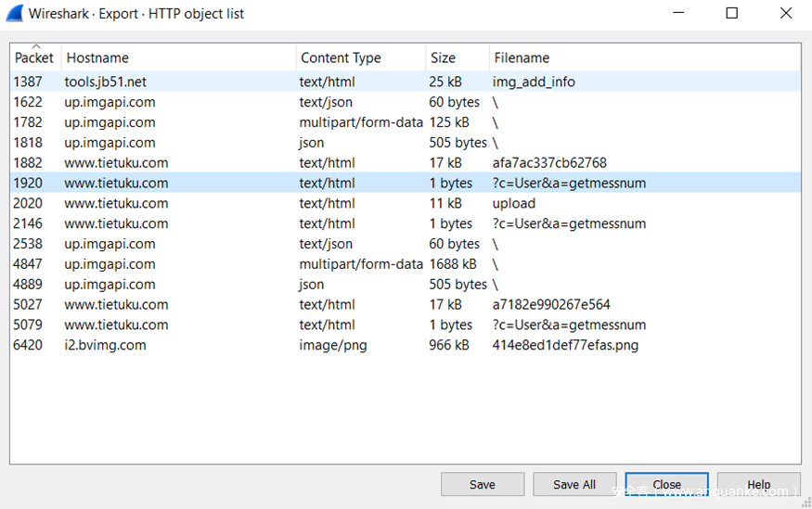812x509 pixels.
Task: Select the a7182e990267e564 filename entry
Action: pos(551,305)
